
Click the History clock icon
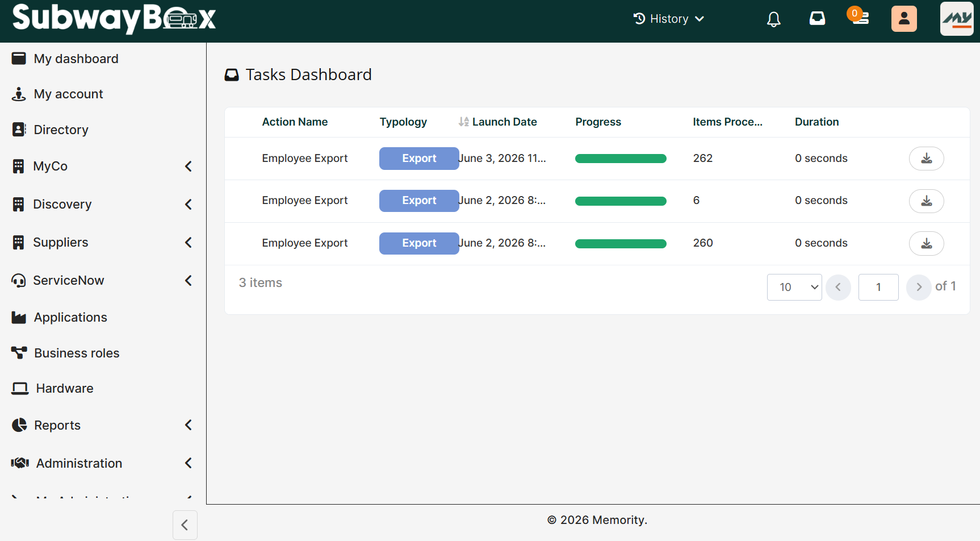click(x=639, y=19)
